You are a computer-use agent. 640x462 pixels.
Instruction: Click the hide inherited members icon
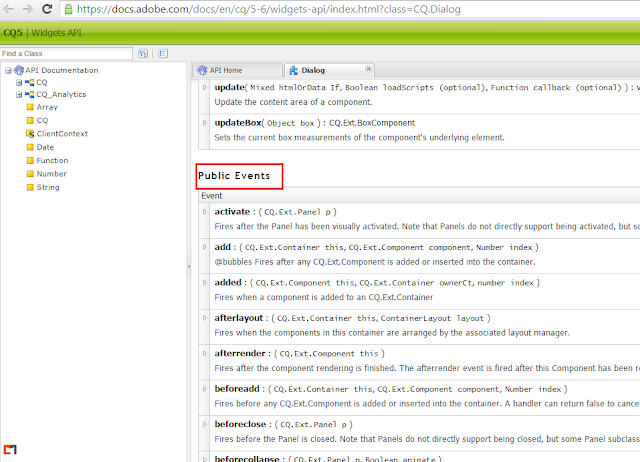pos(163,53)
